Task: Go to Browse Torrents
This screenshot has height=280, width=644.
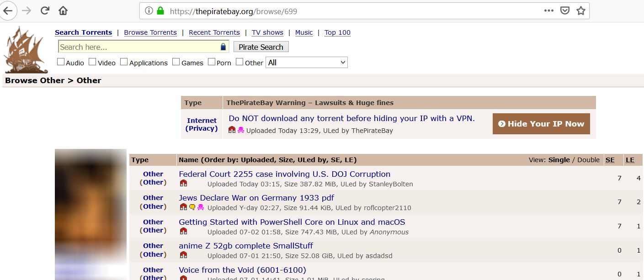Action: coord(150,32)
